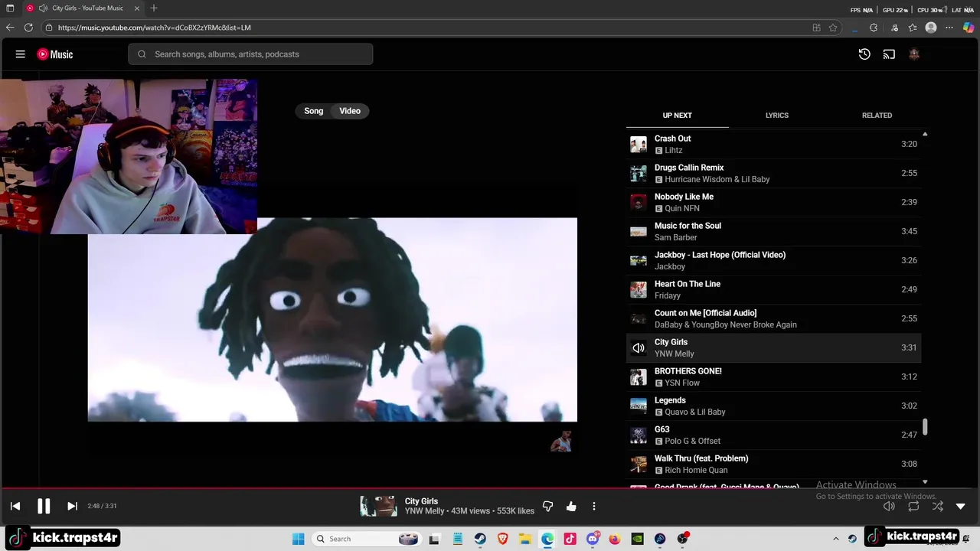The image size is (980, 551).
Task: Click the search songs, albums, artists field
Action: pos(250,54)
